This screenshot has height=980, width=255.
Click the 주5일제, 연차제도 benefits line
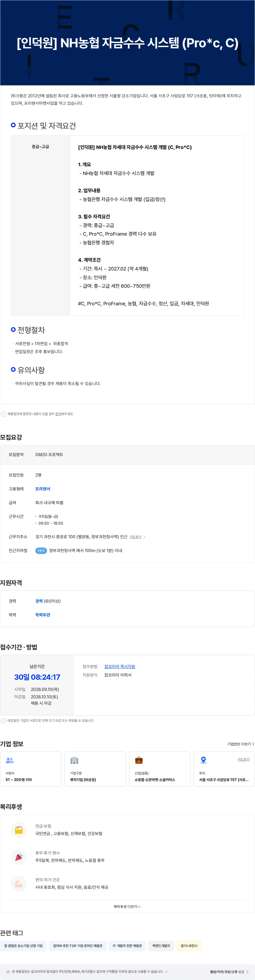(70, 860)
